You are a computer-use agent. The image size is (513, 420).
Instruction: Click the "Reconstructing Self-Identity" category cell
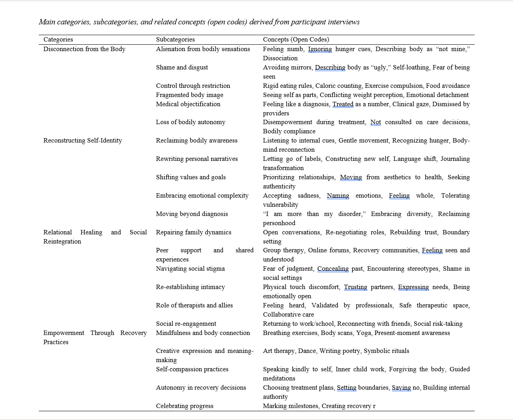(83, 141)
